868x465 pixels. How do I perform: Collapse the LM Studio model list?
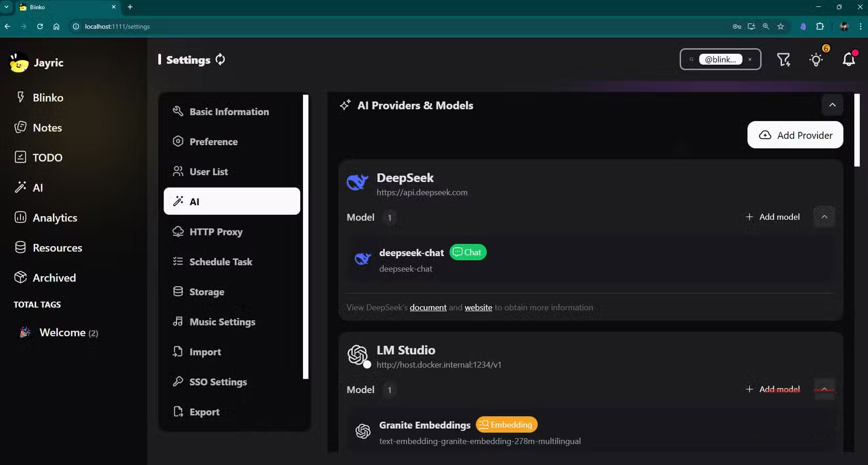824,389
